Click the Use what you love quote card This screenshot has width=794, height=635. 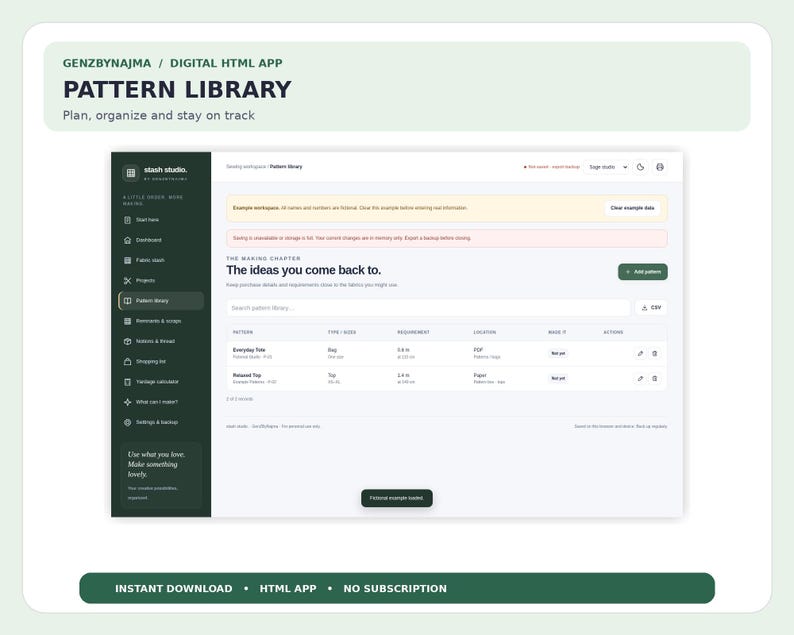161,475
